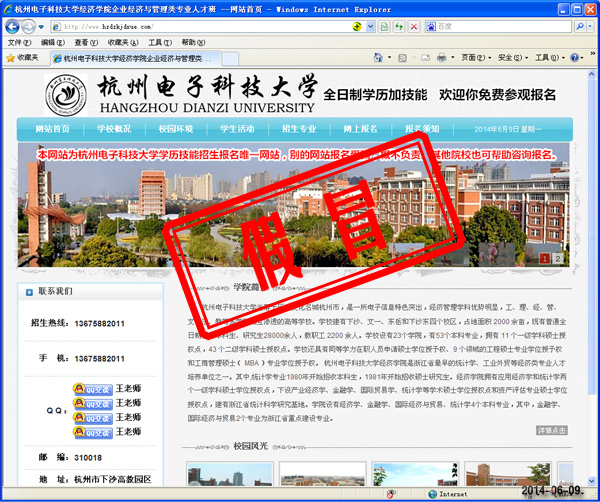Click the Print printer icon
The image size is (600, 502).
pos(442,58)
